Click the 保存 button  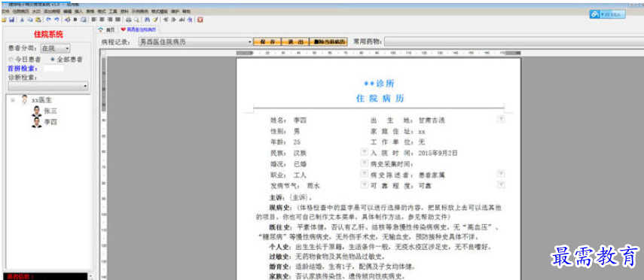point(267,42)
